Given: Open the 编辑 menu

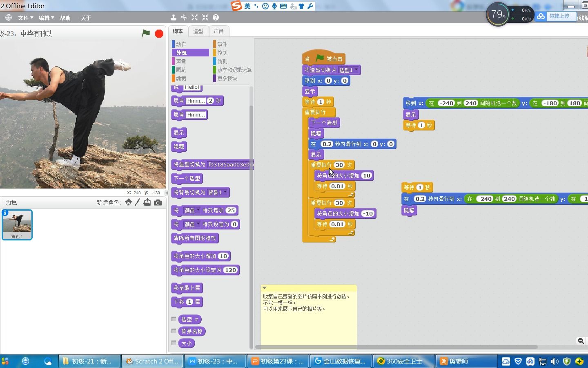Looking at the screenshot, I should coord(47,18).
